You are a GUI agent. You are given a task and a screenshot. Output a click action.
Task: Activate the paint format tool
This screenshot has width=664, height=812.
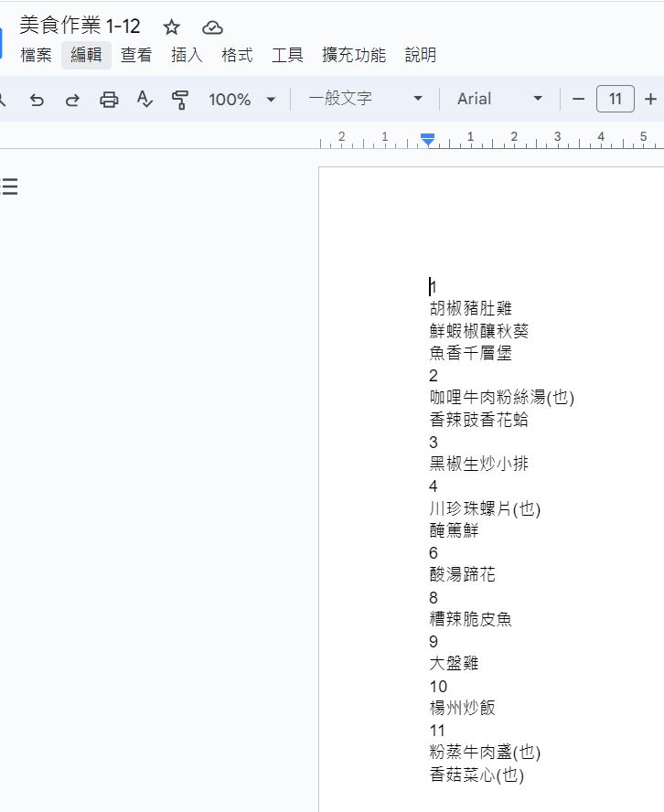click(x=180, y=100)
